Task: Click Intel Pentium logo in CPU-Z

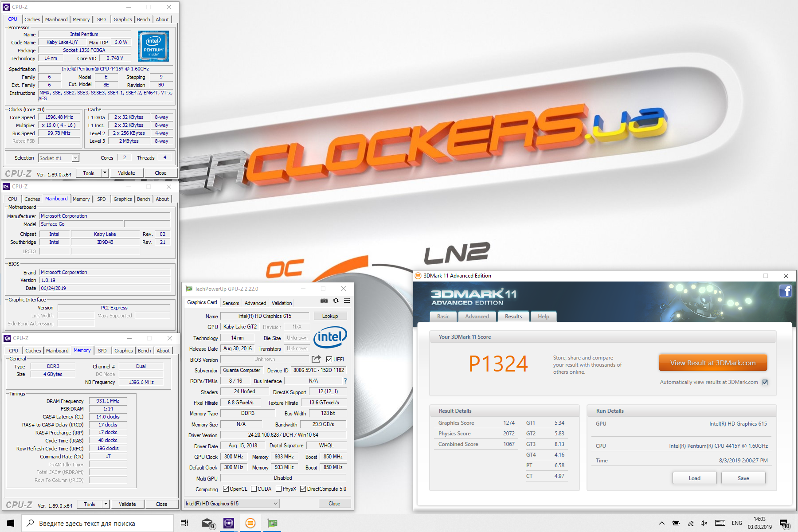Action: click(153, 46)
